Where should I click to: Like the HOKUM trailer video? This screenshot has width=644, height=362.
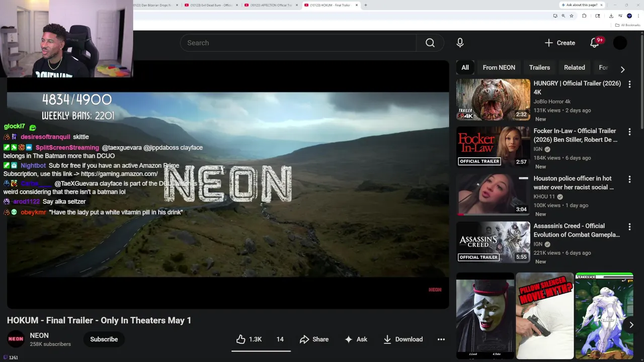[x=249, y=339]
